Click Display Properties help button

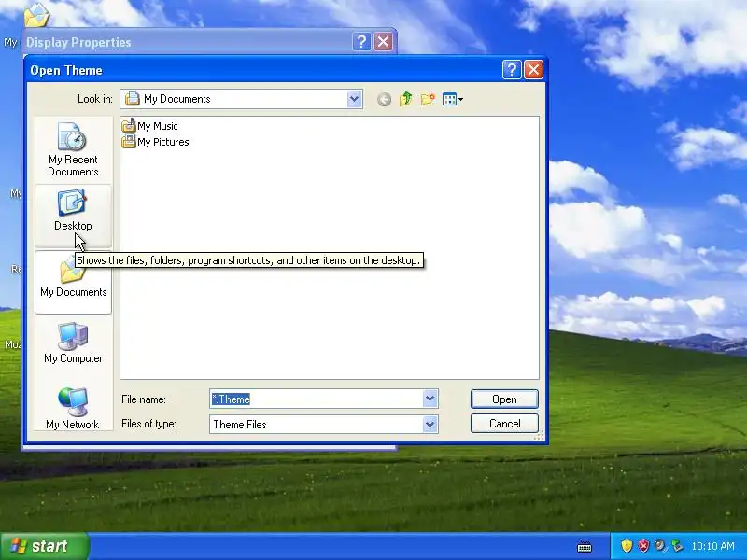click(x=361, y=42)
